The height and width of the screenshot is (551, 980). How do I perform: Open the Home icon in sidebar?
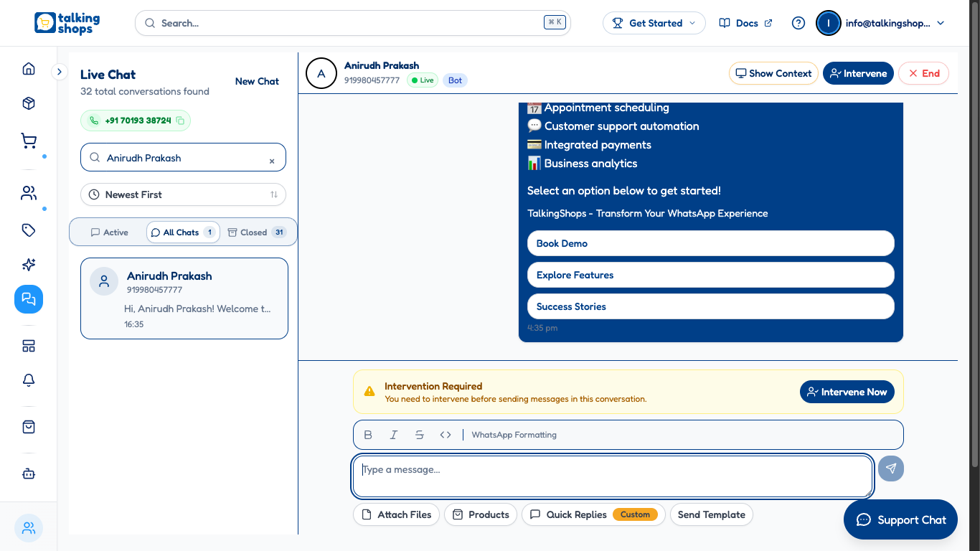point(29,69)
